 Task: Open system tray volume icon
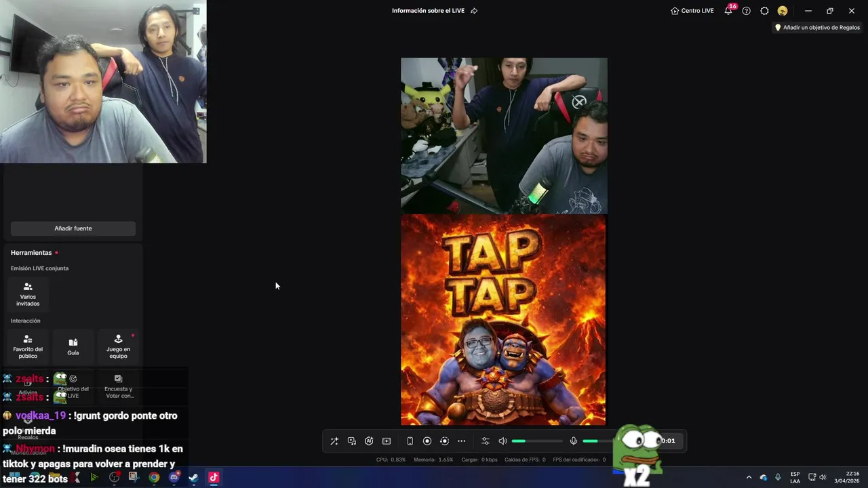[823, 477]
